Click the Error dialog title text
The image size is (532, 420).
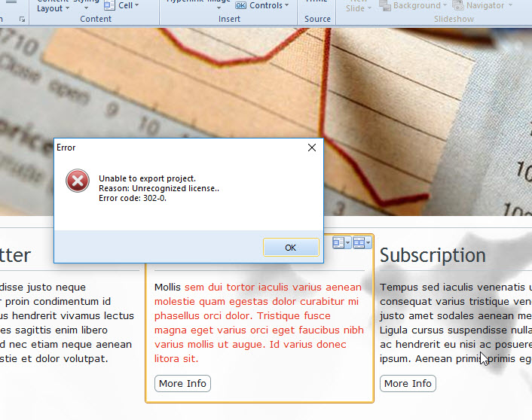pyautogui.click(x=66, y=148)
